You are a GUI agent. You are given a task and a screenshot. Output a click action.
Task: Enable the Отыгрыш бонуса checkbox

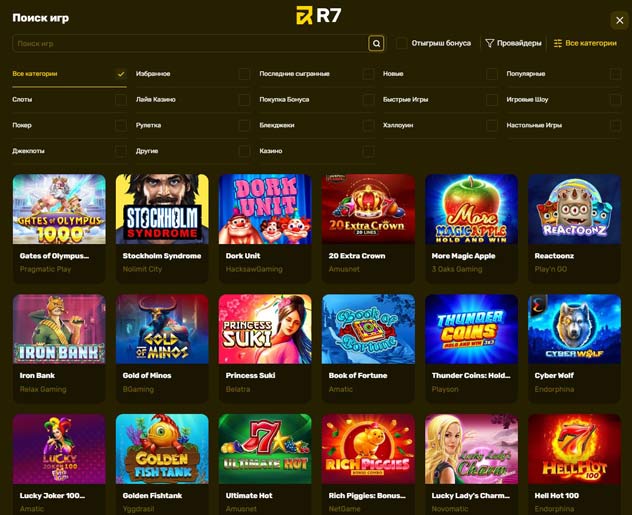[402, 43]
